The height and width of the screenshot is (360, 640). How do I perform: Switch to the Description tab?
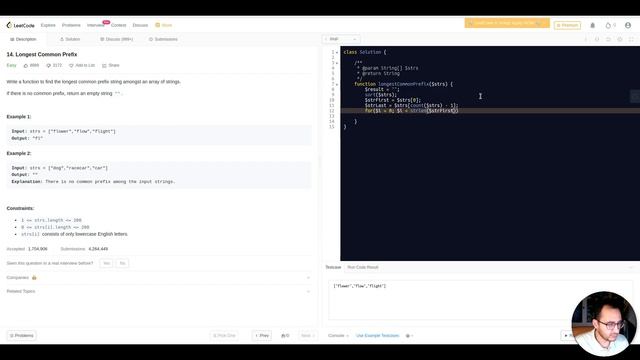pyautogui.click(x=23, y=39)
